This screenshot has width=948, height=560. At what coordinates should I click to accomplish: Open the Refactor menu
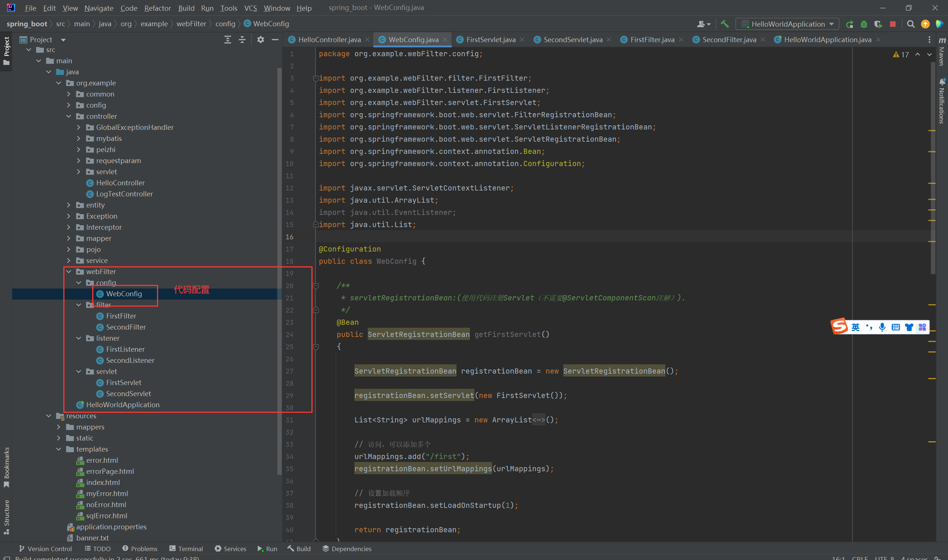[x=157, y=8]
